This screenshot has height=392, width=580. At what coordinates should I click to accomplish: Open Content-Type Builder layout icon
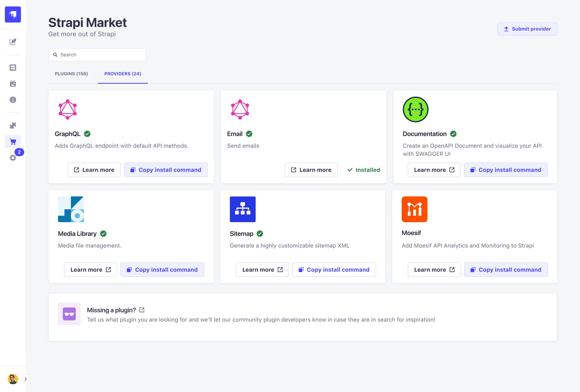(x=13, y=68)
